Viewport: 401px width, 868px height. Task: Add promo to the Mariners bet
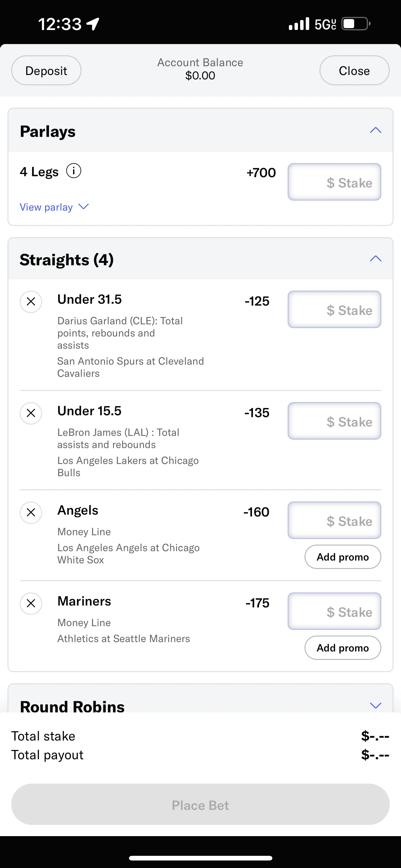[x=343, y=648]
